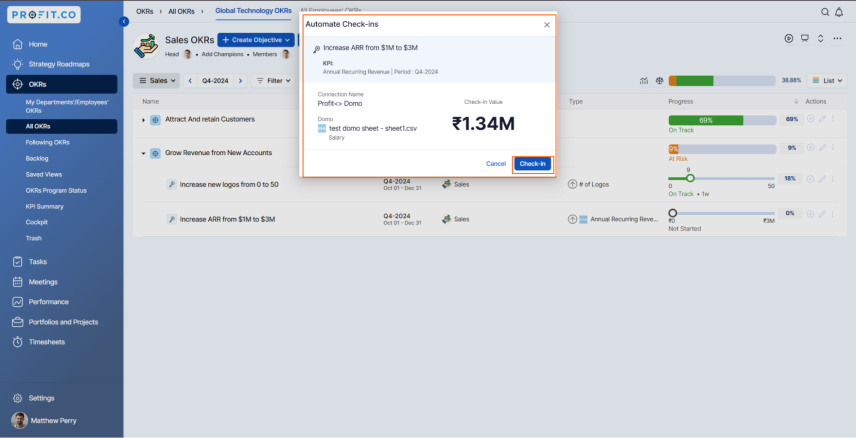856x438 pixels.
Task: Click the Increase new logos progress slider handle
Action: point(690,178)
